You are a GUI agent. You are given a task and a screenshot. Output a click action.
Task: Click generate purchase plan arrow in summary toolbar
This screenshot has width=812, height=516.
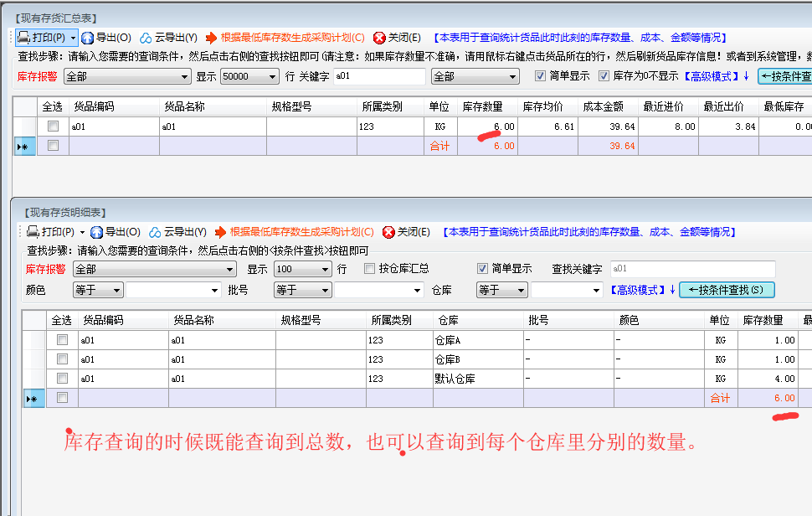pyautogui.click(x=212, y=38)
